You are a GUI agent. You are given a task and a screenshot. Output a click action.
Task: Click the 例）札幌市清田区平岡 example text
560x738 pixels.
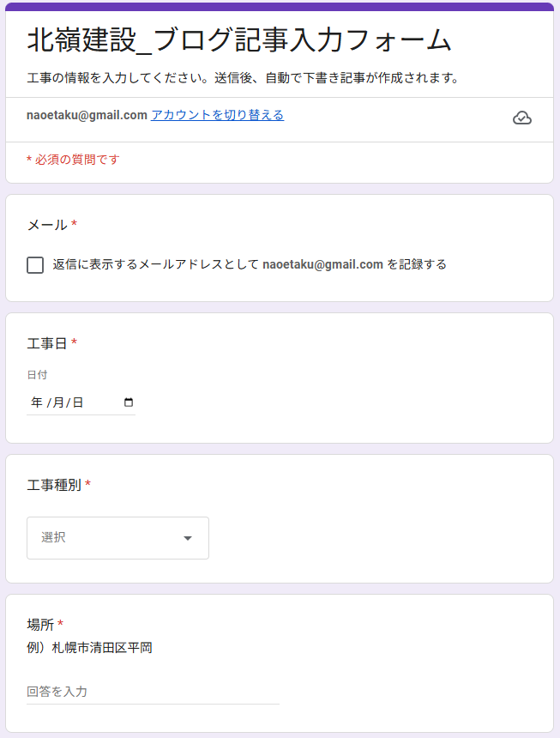click(89, 648)
